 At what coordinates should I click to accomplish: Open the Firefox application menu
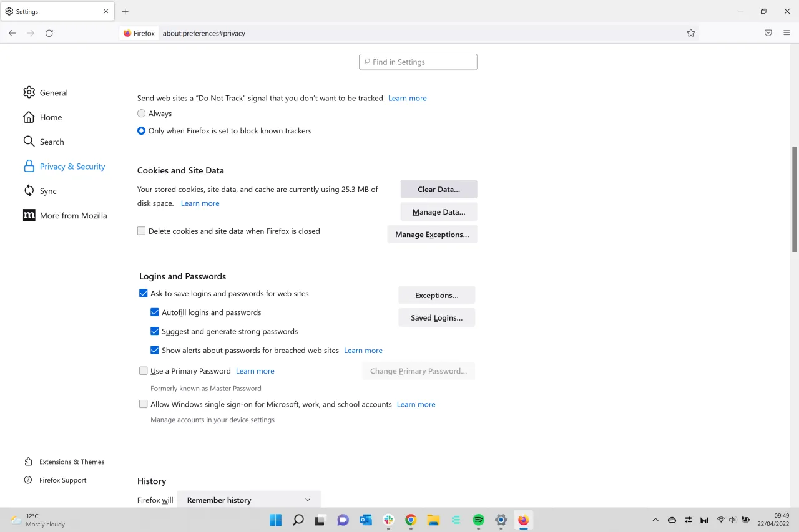[787, 33]
